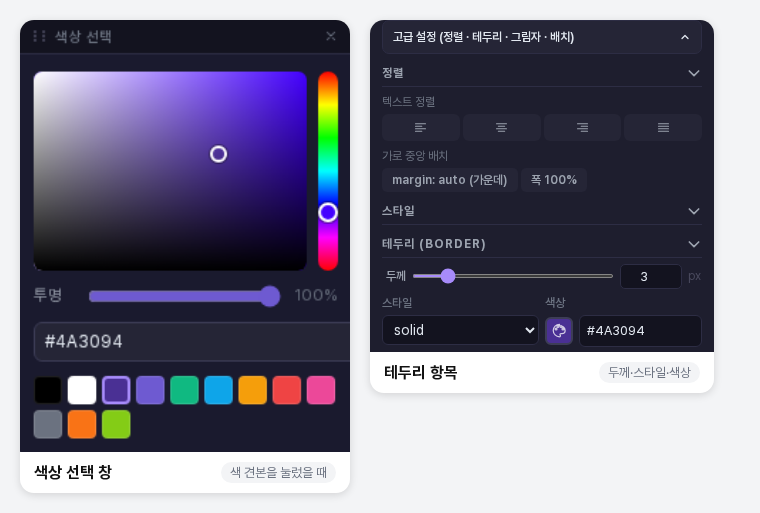Click the 테두리 항목 caption text

coord(421,372)
